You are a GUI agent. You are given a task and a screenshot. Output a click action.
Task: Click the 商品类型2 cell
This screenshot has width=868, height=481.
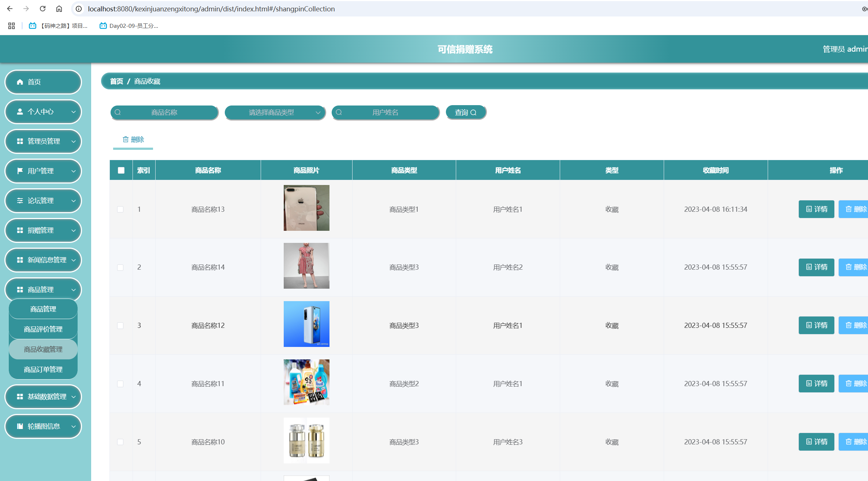coord(404,384)
